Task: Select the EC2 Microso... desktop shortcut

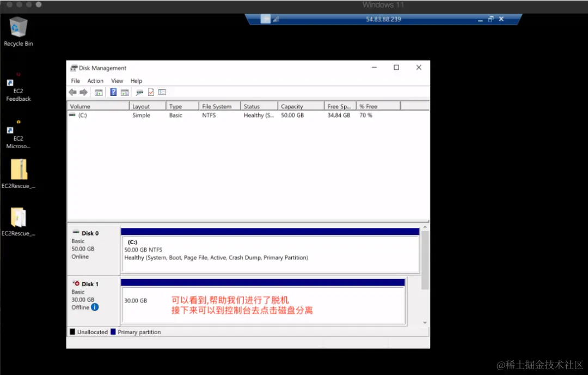Action: point(18,135)
